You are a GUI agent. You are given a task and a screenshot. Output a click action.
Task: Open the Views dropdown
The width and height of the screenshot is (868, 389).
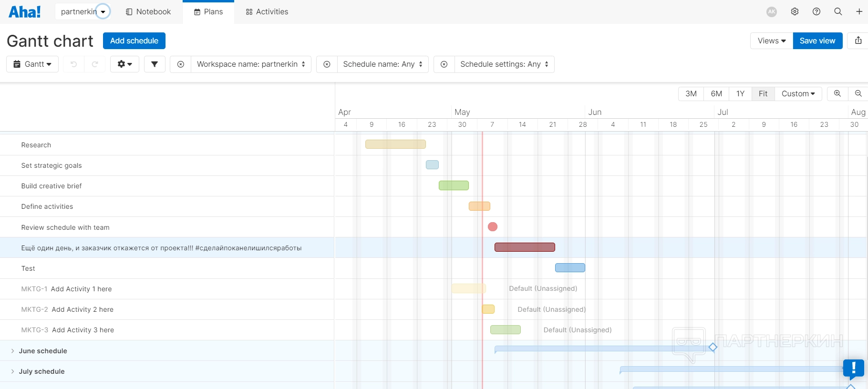coord(771,41)
